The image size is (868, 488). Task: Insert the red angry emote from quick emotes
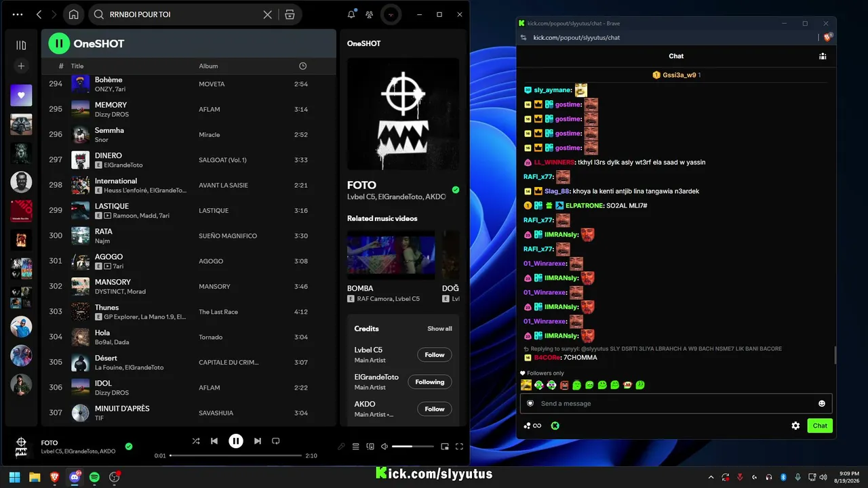[564, 385]
